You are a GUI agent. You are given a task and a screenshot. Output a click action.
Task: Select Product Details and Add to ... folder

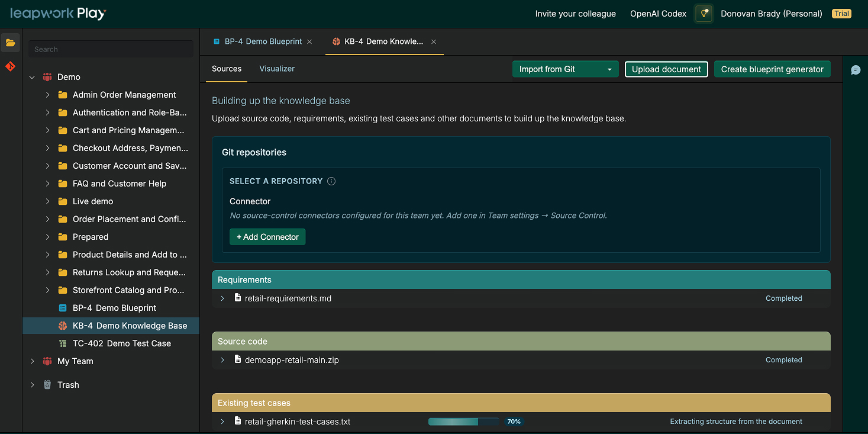(111, 255)
